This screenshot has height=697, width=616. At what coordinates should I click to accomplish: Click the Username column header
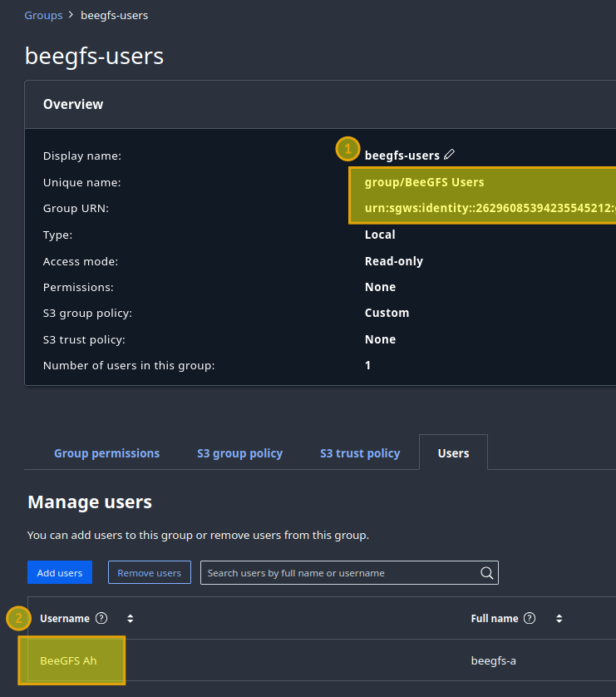coord(65,618)
